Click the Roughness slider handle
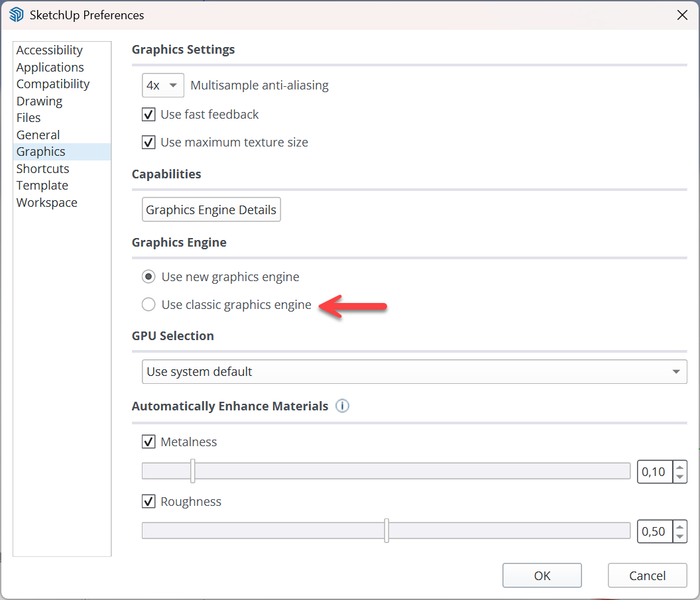Screen dimensions: 700x600 point(386,531)
